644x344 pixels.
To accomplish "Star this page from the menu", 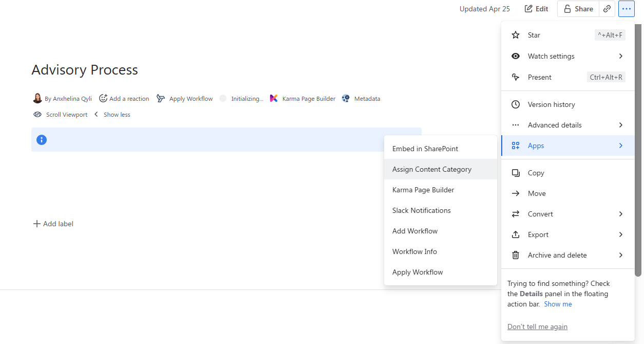I will (534, 35).
